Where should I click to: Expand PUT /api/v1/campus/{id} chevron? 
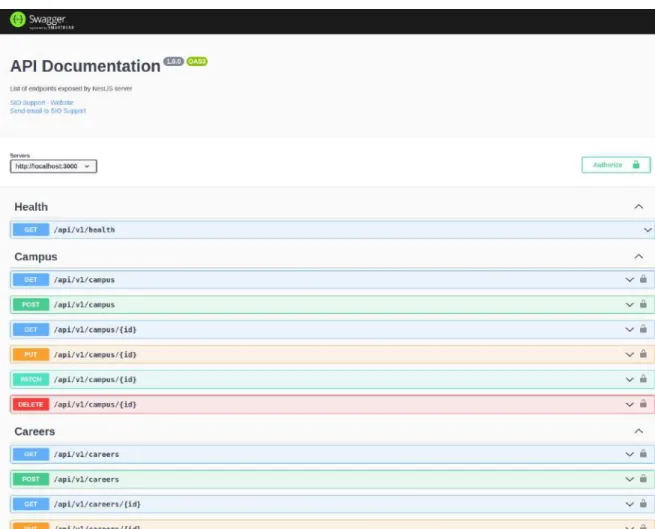[630, 354]
